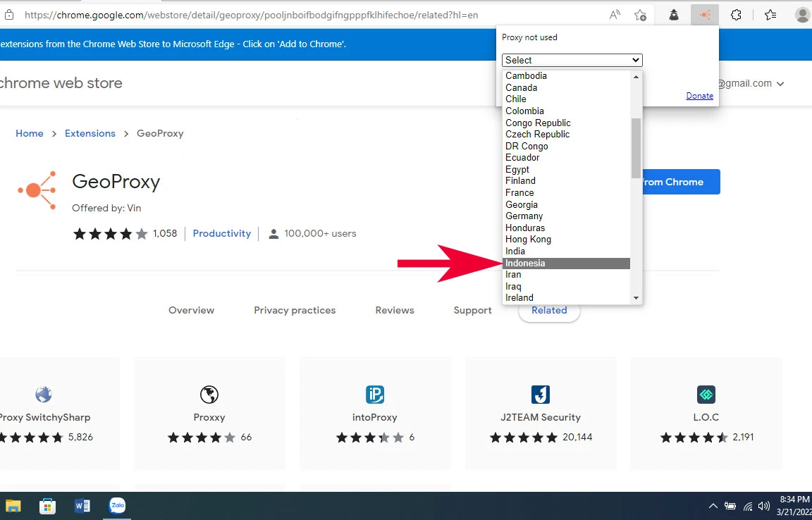
Task: Click the GeoProxy extension icon in toolbar
Action: pos(704,15)
